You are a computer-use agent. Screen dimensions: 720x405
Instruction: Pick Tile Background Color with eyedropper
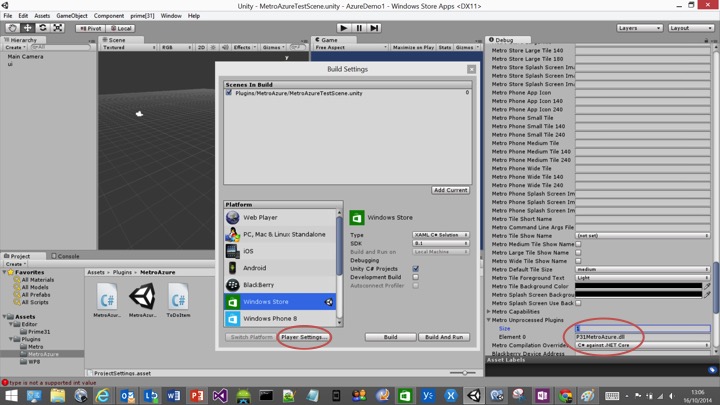coord(707,286)
